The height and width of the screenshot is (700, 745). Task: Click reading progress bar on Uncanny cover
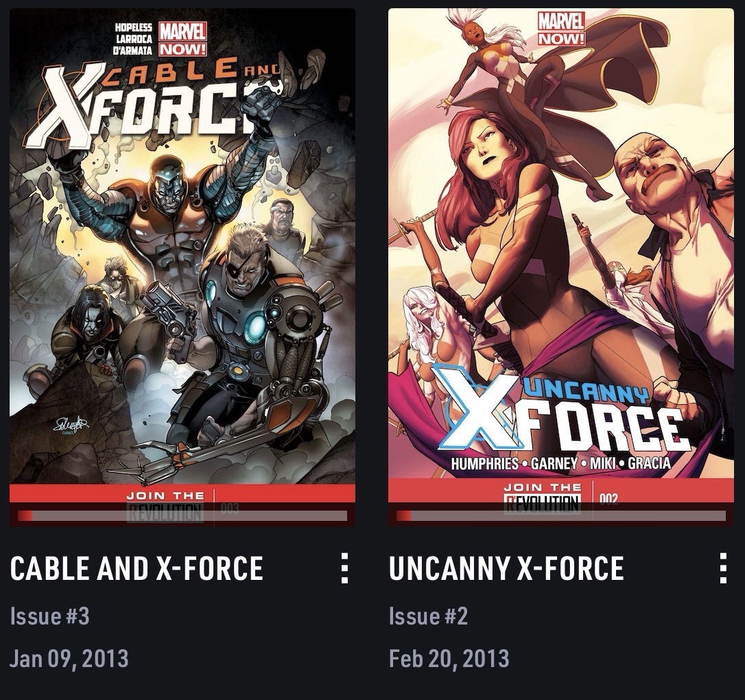pos(560,516)
